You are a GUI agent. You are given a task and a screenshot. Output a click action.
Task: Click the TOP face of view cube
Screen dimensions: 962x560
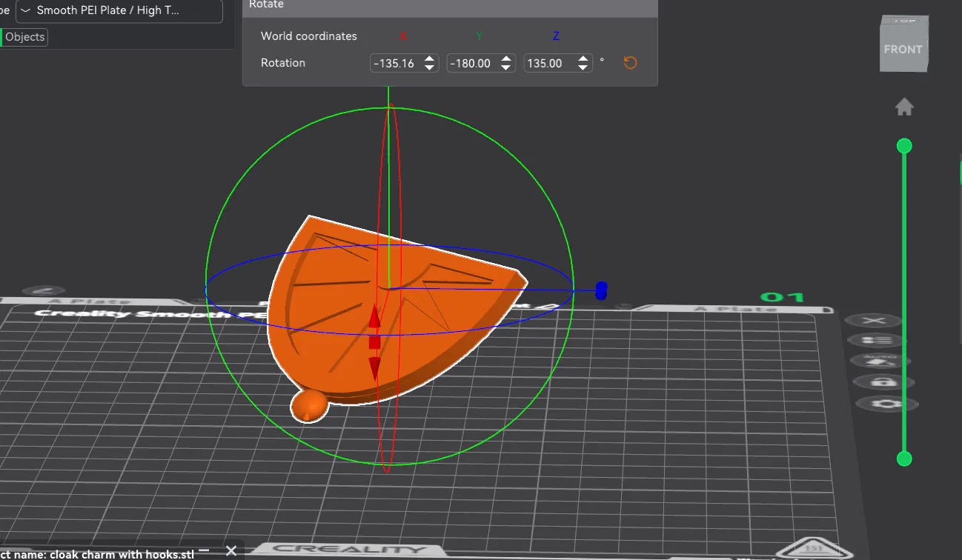pos(904,20)
